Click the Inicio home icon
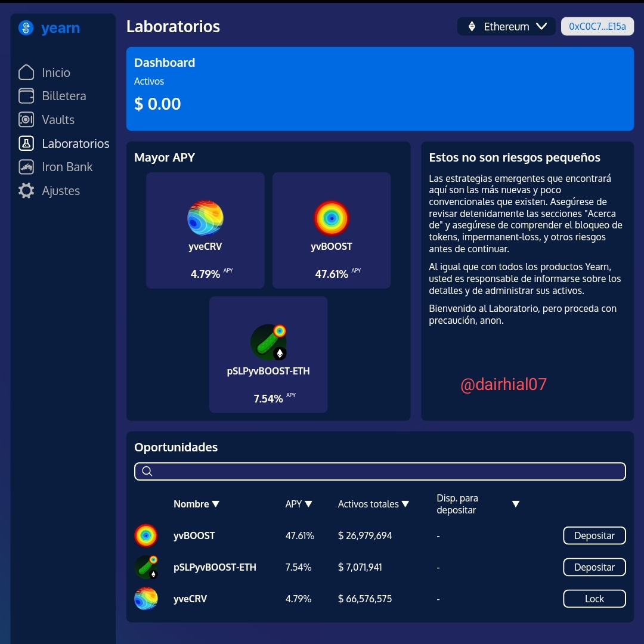644x644 pixels. click(x=26, y=72)
